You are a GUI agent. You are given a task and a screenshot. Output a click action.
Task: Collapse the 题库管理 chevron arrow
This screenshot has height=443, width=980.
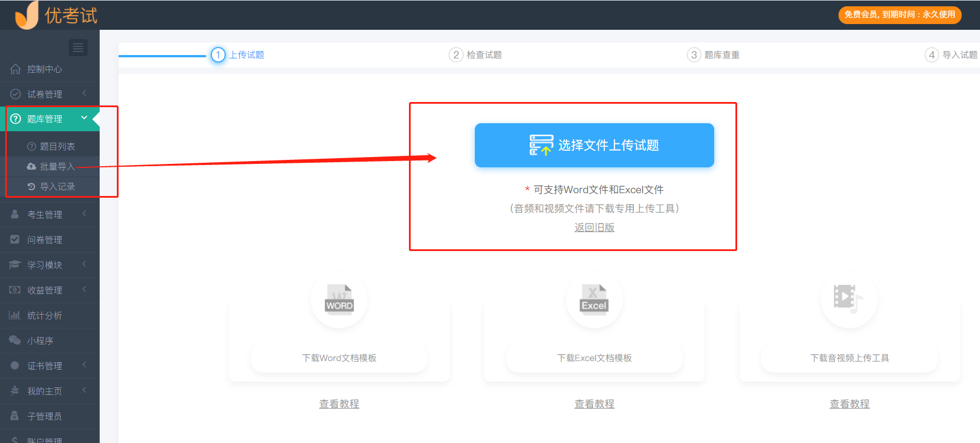(x=84, y=117)
